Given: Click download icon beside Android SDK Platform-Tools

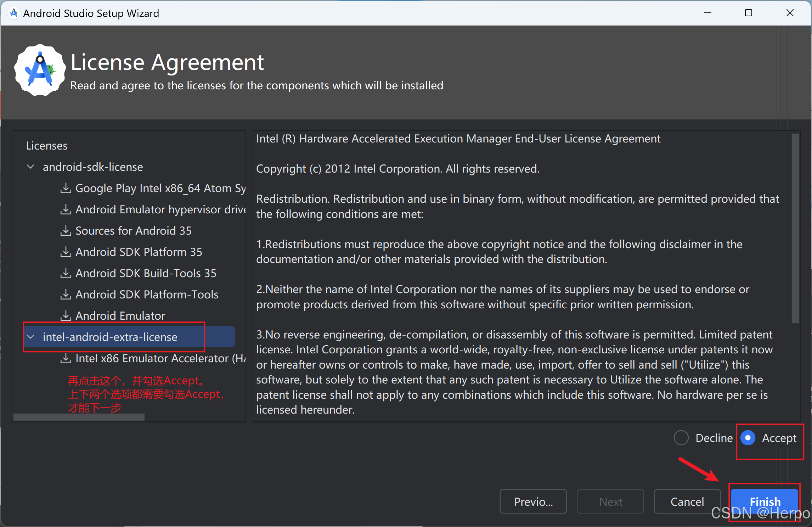Looking at the screenshot, I should tap(66, 295).
